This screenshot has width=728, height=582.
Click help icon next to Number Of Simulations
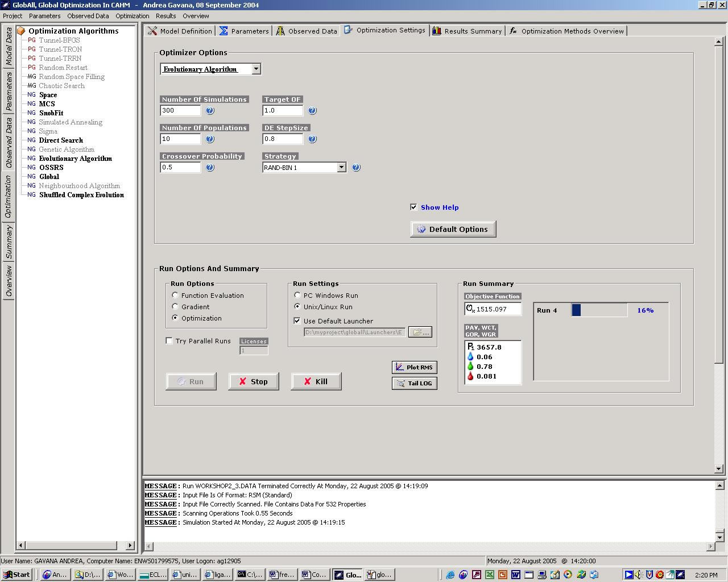pyautogui.click(x=210, y=111)
